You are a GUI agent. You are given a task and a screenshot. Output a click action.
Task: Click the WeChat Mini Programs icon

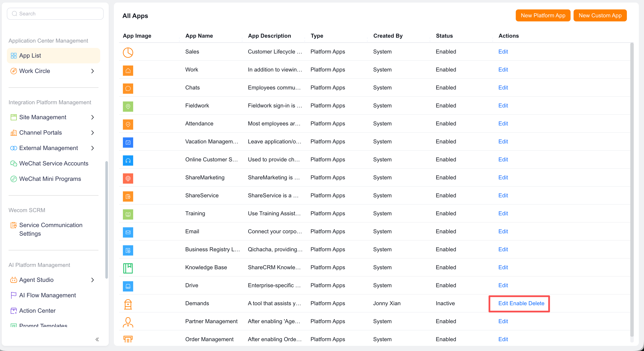[x=13, y=179]
